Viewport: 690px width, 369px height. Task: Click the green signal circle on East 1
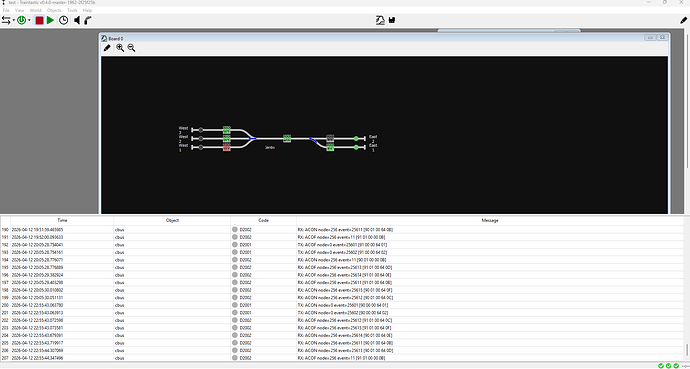coord(356,147)
